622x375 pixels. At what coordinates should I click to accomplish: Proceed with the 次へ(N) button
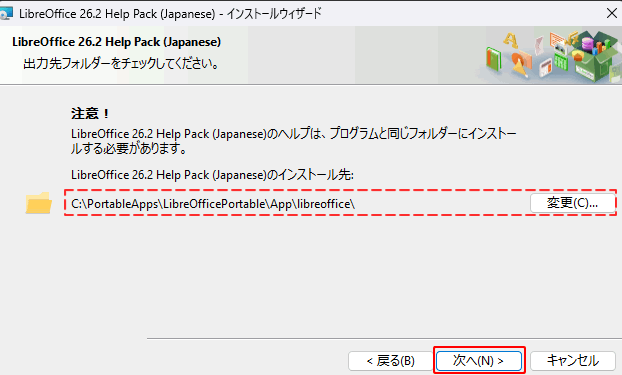479,361
